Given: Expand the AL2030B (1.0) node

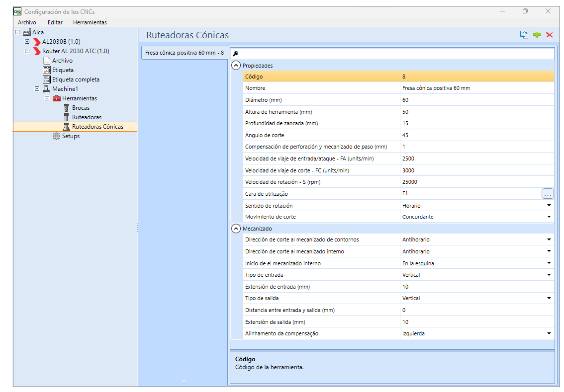Looking at the screenshot, I should click(x=27, y=41).
